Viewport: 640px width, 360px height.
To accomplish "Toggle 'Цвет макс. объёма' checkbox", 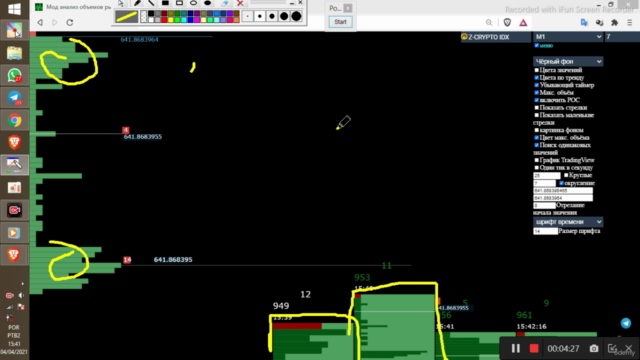I will (x=537, y=138).
